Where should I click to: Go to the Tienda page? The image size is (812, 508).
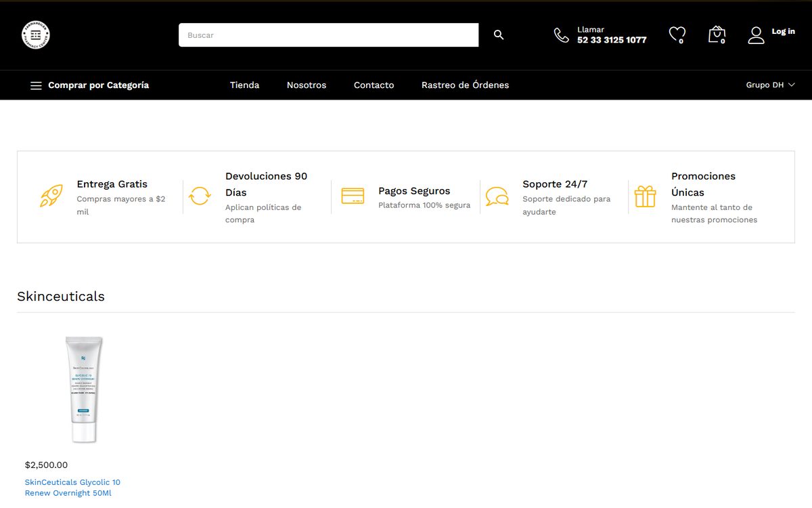click(244, 85)
